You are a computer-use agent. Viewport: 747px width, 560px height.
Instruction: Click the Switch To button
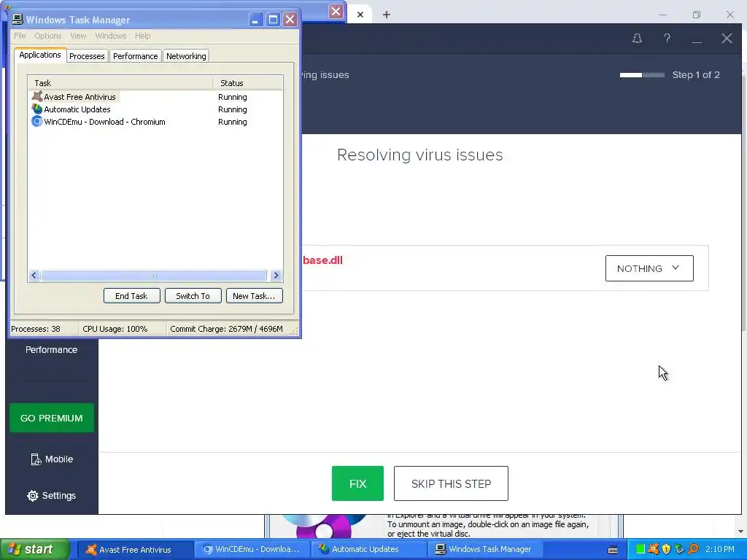(x=193, y=296)
